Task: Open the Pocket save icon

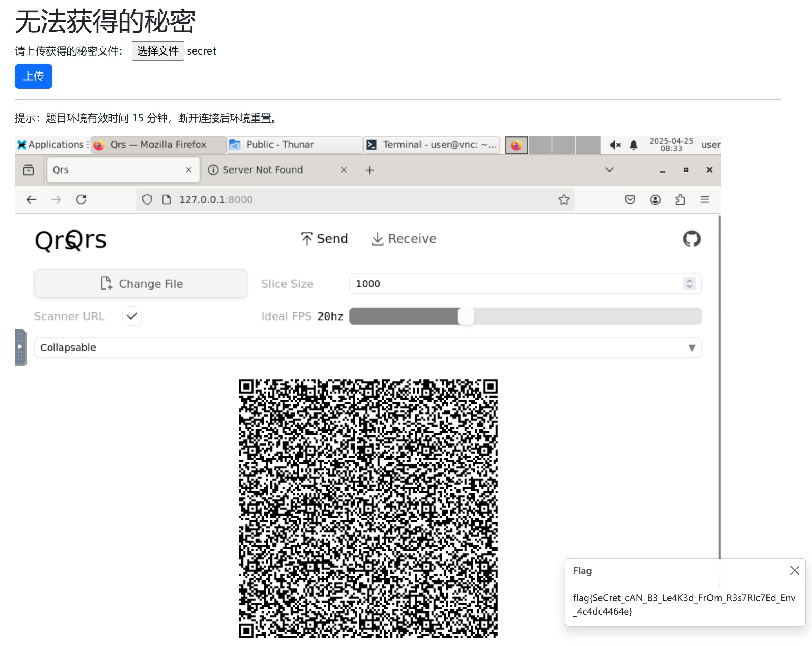Action: click(630, 199)
